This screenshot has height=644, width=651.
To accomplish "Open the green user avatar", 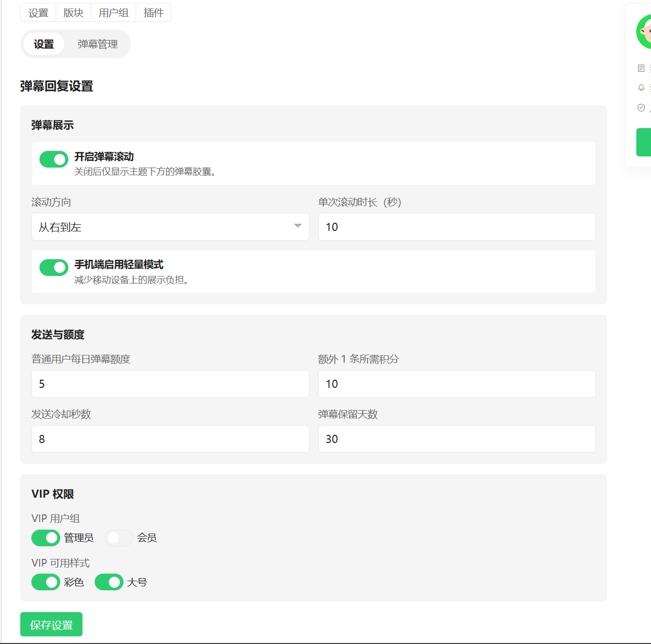I will coord(644,31).
